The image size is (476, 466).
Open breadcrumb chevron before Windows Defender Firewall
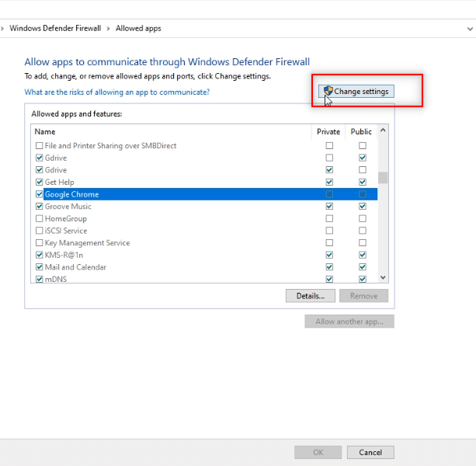point(2,29)
